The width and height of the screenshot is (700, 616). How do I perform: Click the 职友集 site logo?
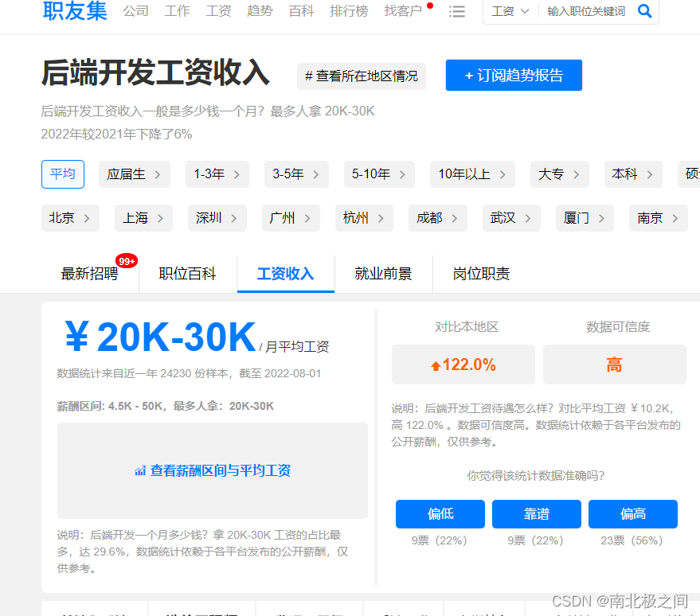pyautogui.click(x=74, y=12)
